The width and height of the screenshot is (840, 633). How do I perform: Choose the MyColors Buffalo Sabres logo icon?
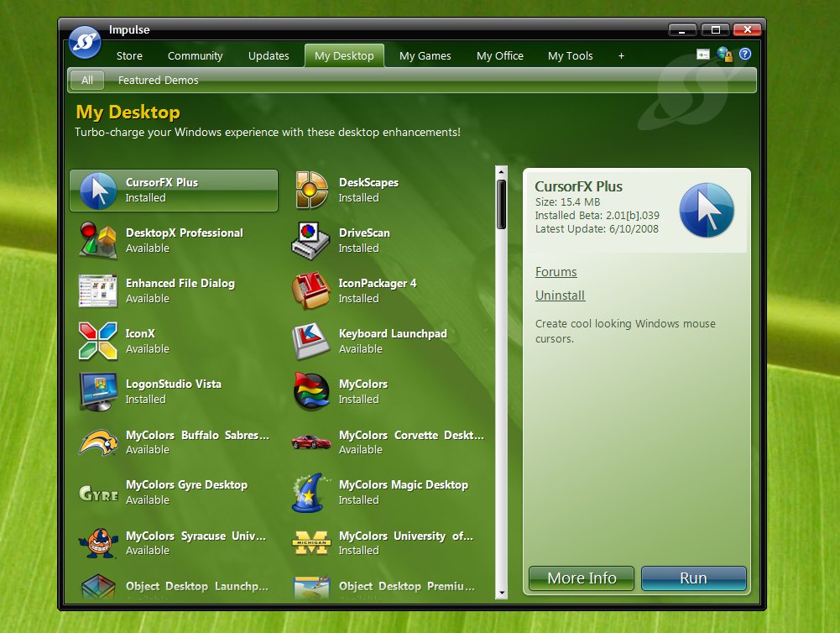98,442
